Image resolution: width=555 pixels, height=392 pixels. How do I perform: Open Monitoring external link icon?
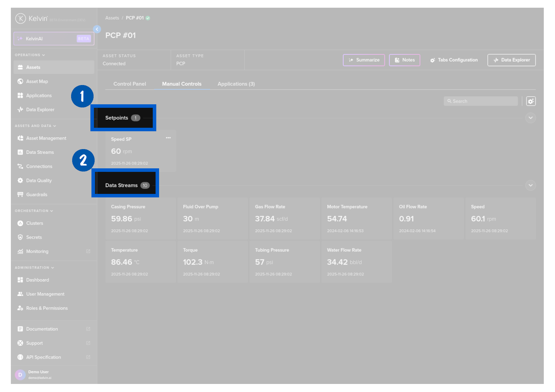click(88, 251)
